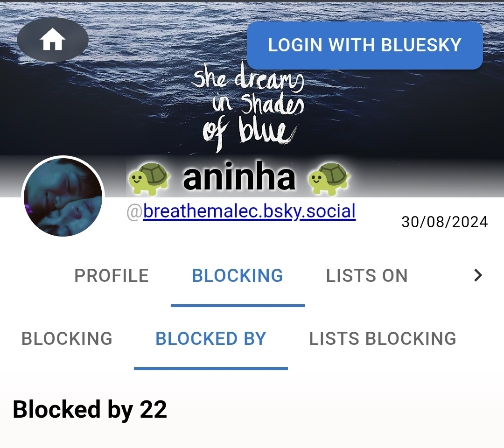Select the BLOCKED BY sub-tab
This screenshot has height=448, width=504.
point(211,339)
